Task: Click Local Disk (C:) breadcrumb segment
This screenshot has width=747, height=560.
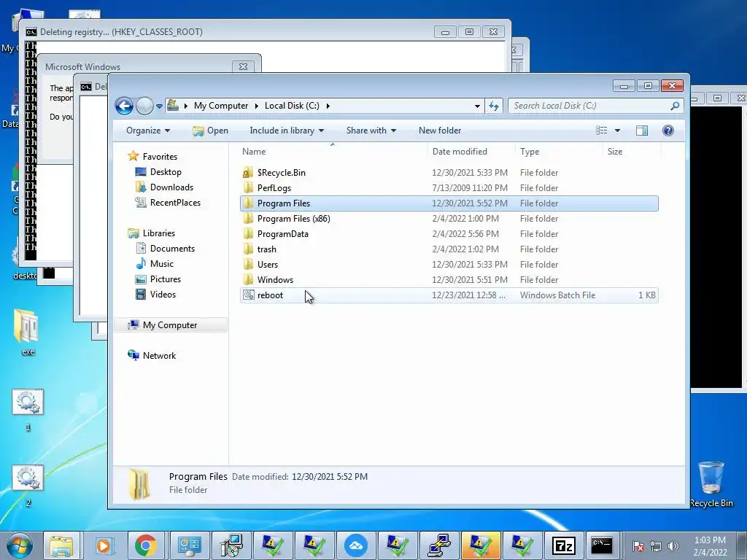Action: (292, 106)
